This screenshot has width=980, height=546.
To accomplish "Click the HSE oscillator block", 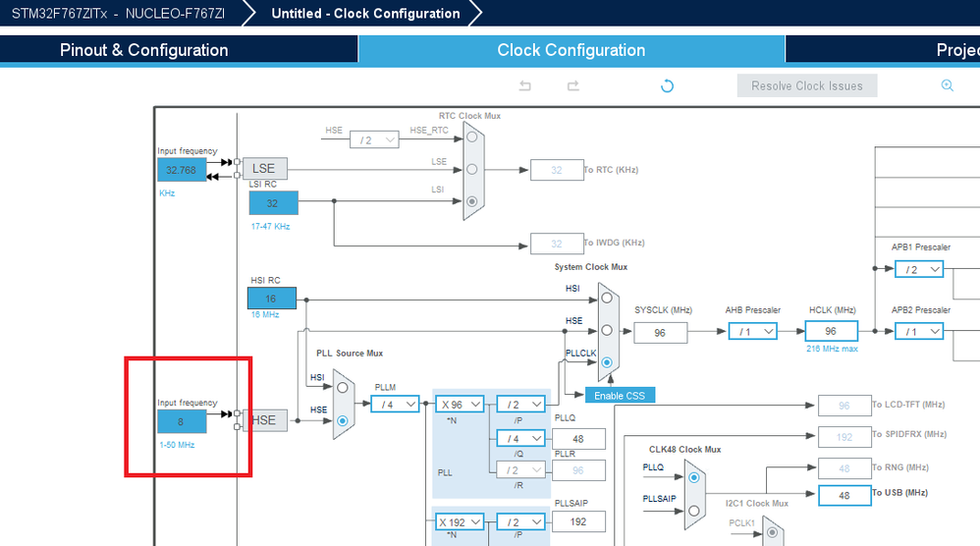I will [x=265, y=420].
